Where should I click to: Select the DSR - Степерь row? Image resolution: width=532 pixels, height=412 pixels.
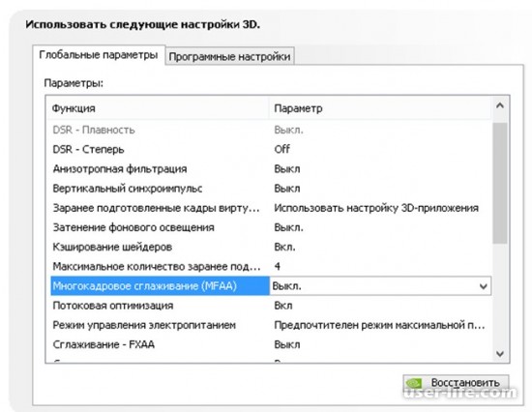click(271, 149)
